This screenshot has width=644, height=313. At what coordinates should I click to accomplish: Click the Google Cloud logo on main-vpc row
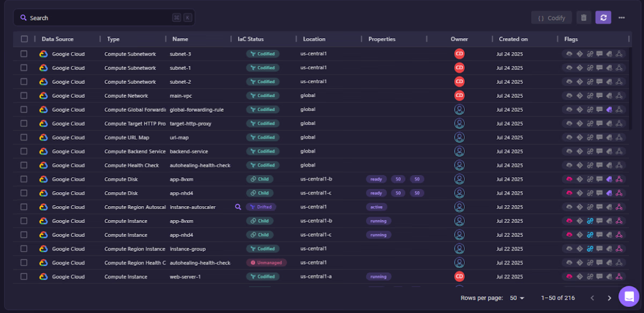pyautogui.click(x=43, y=96)
